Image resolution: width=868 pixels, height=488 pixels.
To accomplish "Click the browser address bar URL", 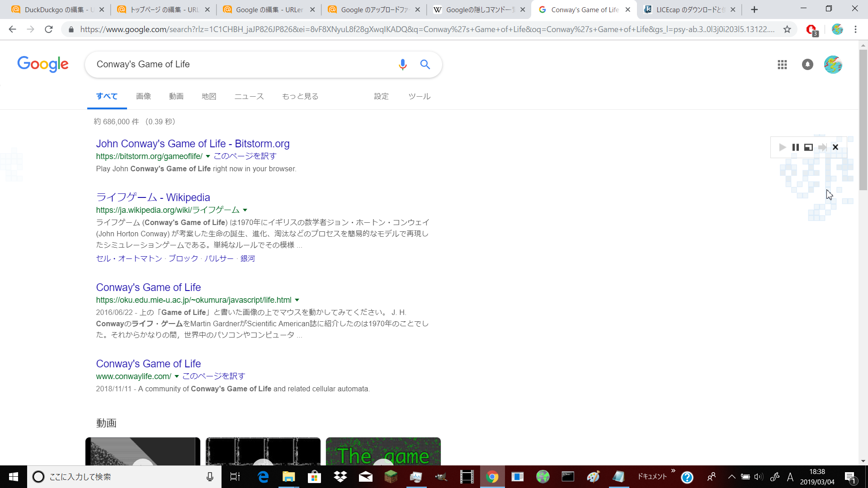I will click(427, 29).
